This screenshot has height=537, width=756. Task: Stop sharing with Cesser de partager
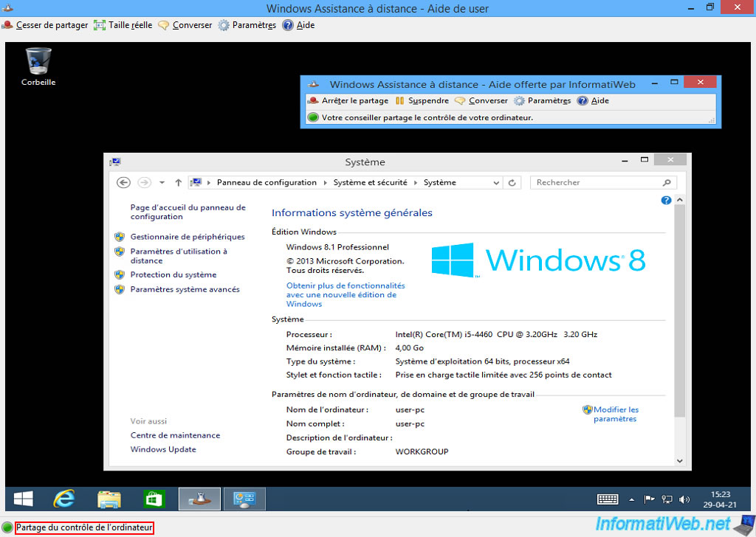pos(45,25)
